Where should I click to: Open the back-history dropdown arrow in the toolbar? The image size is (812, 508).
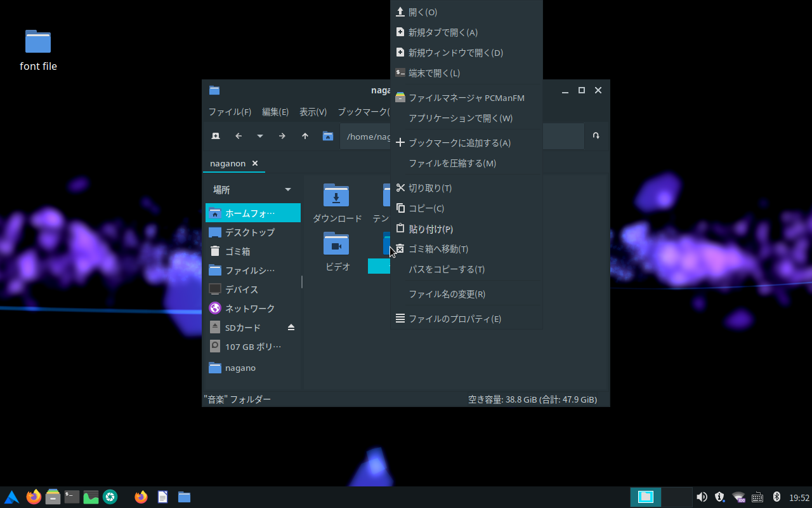tap(259, 136)
